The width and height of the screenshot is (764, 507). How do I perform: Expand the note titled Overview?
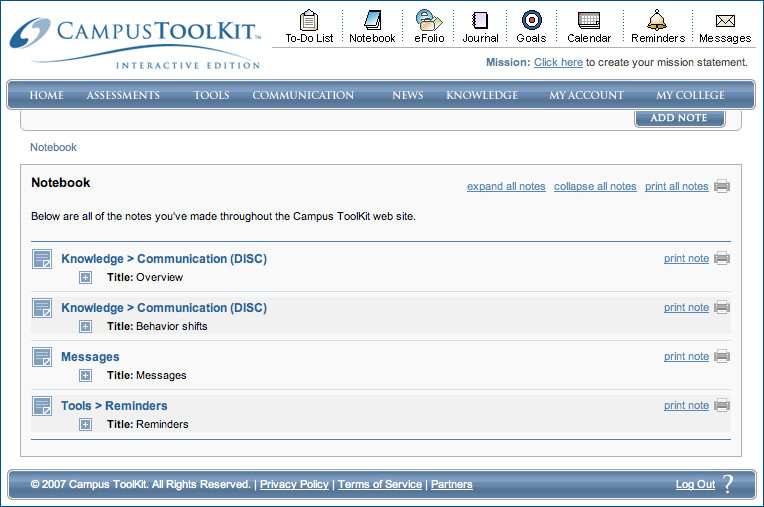85,278
